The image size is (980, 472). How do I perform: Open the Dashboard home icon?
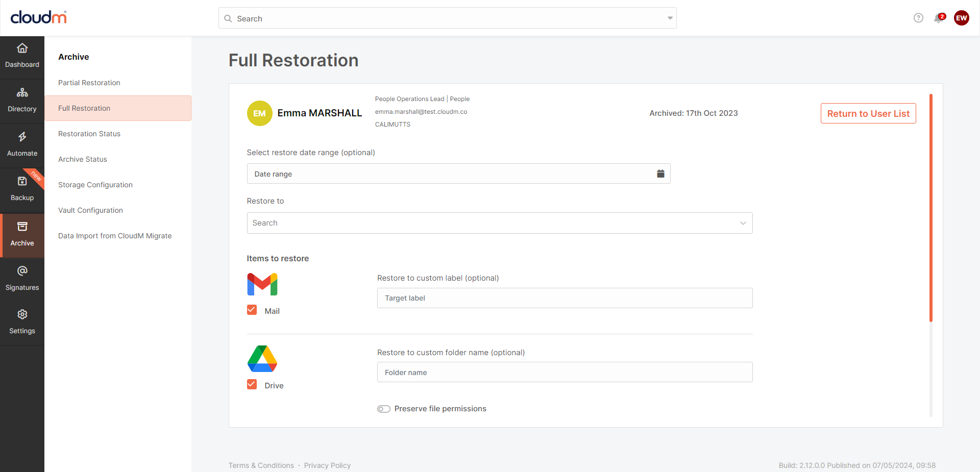point(22,48)
